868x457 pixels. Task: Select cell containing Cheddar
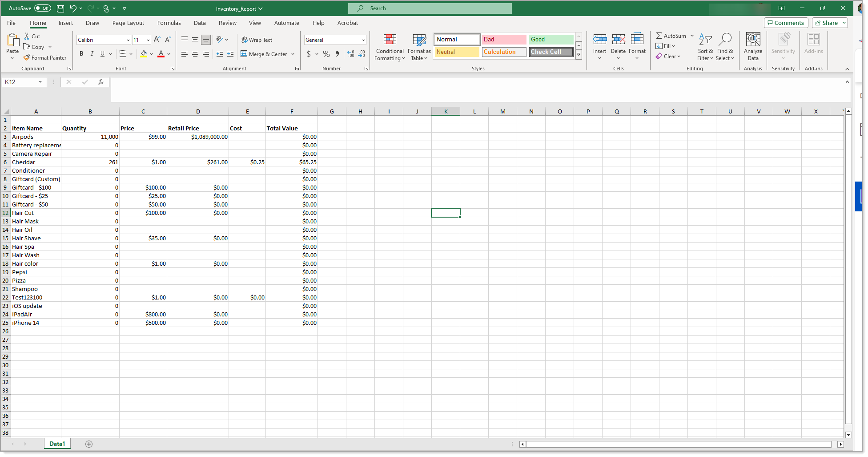tap(36, 162)
